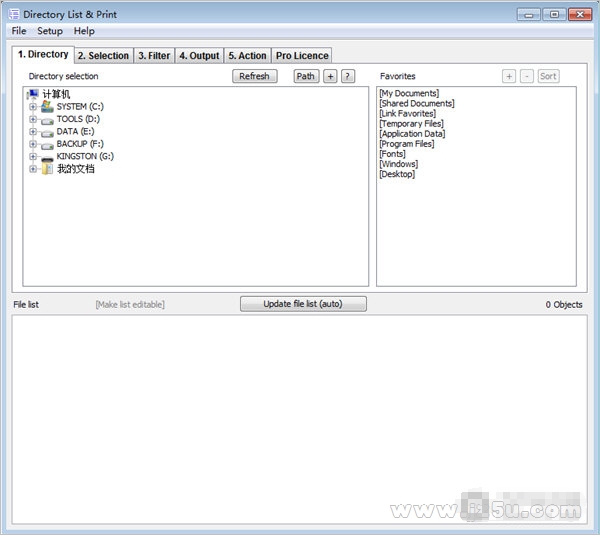The height and width of the screenshot is (535, 600).
Task: Switch to the 3. Filter tab
Action: tap(154, 55)
